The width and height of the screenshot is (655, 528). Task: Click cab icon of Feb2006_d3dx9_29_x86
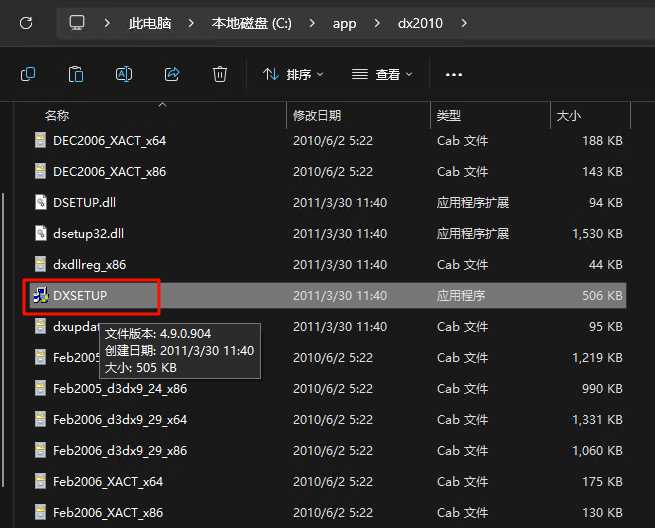click(x=41, y=450)
